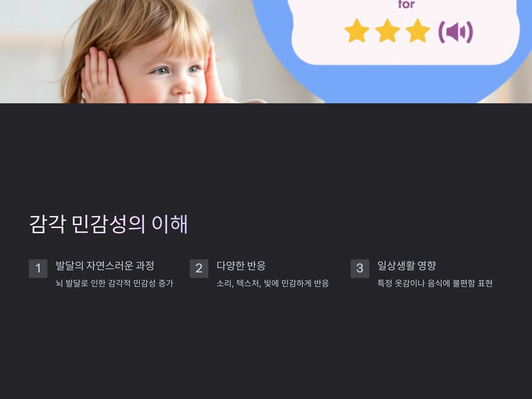Select the first yellow star
This screenshot has height=399, width=532.
(x=357, y=31)
